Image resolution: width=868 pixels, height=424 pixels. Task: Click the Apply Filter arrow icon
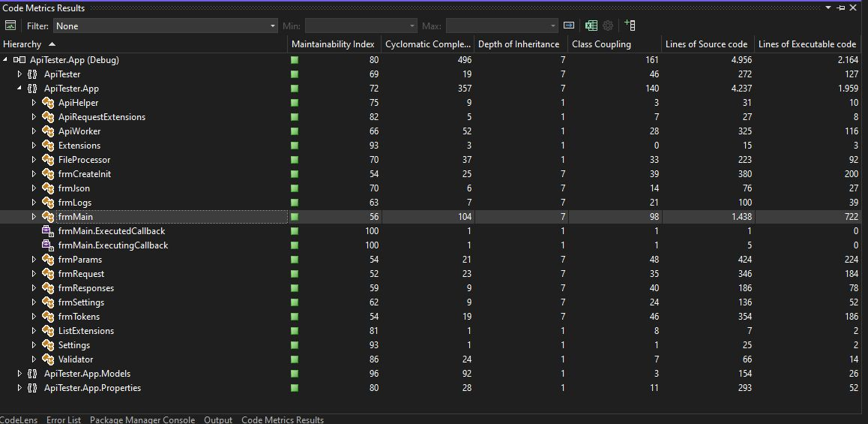[x=568, y=26]
